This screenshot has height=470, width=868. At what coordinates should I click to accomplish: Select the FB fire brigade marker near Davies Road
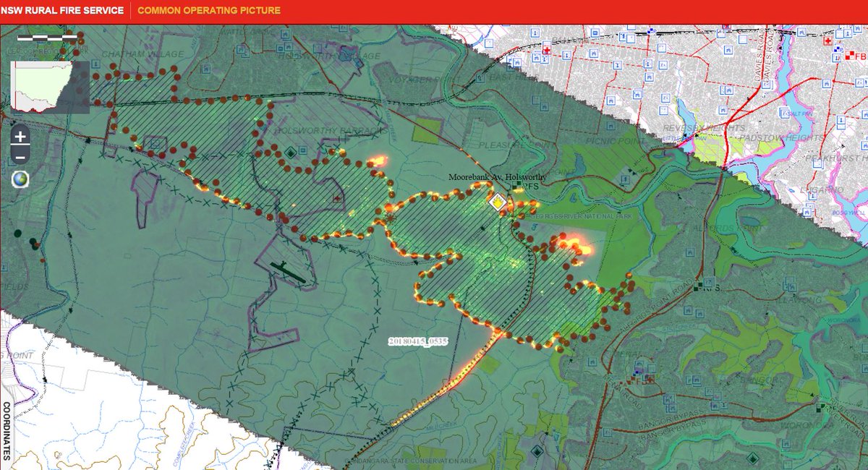851,56
